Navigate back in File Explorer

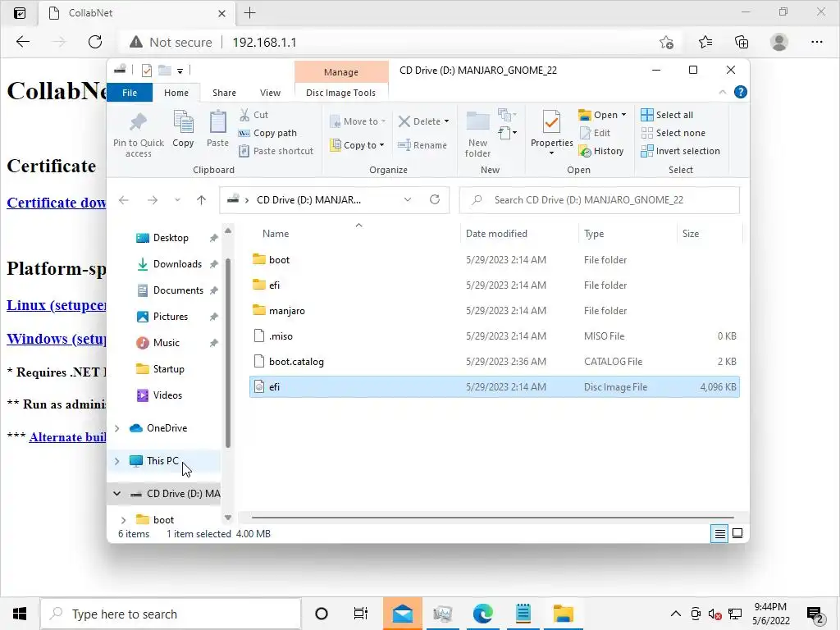tap(124, 200)
